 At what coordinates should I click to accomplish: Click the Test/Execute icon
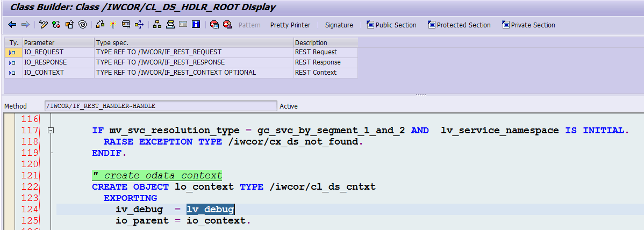coord(126,25)
